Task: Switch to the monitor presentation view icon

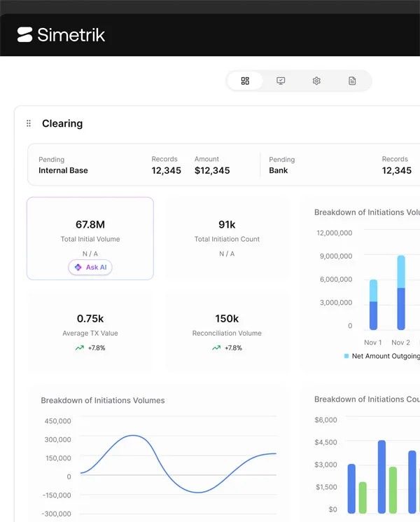Action: tap(281, 81)
